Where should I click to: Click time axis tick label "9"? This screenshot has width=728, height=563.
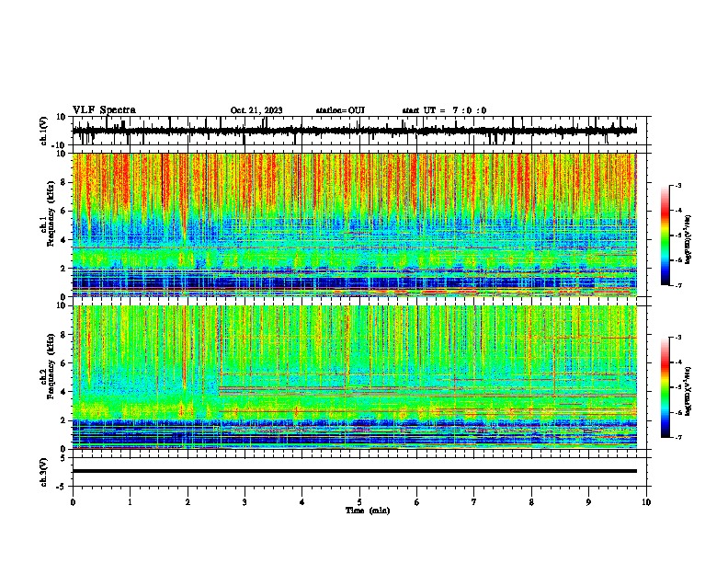588,502
